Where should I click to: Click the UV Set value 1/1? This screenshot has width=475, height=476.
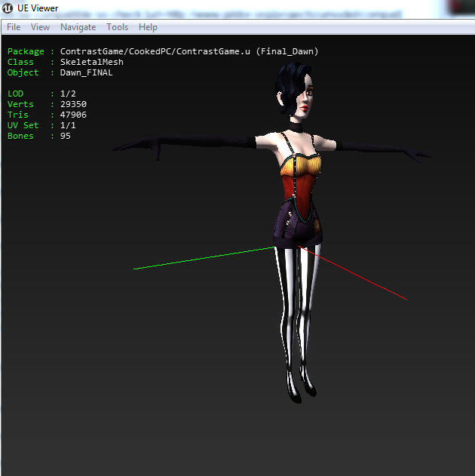click(x=68, y=125)
